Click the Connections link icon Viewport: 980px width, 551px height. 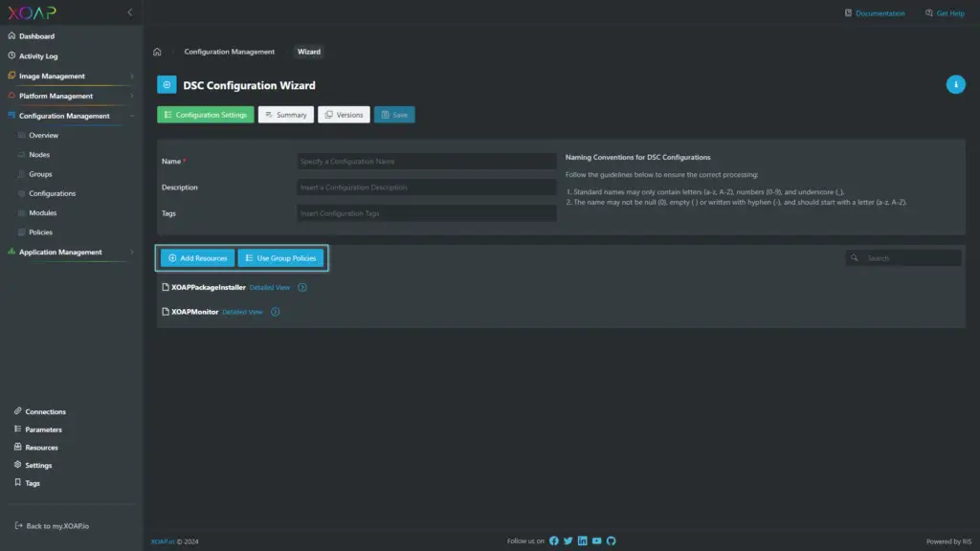[17, 411]
